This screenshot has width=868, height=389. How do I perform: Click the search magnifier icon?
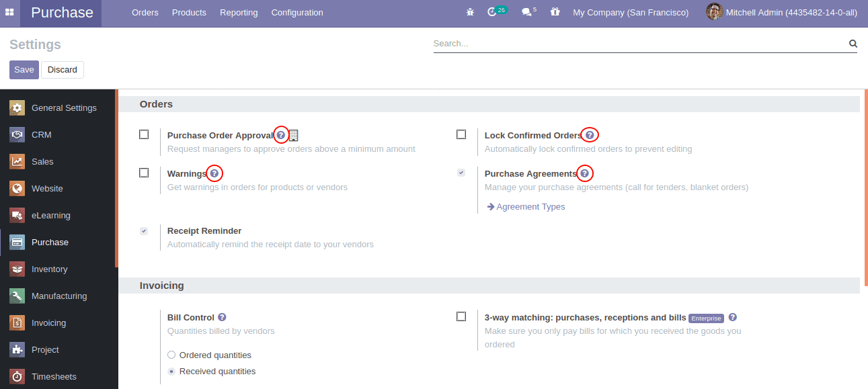tap(853, 44)
